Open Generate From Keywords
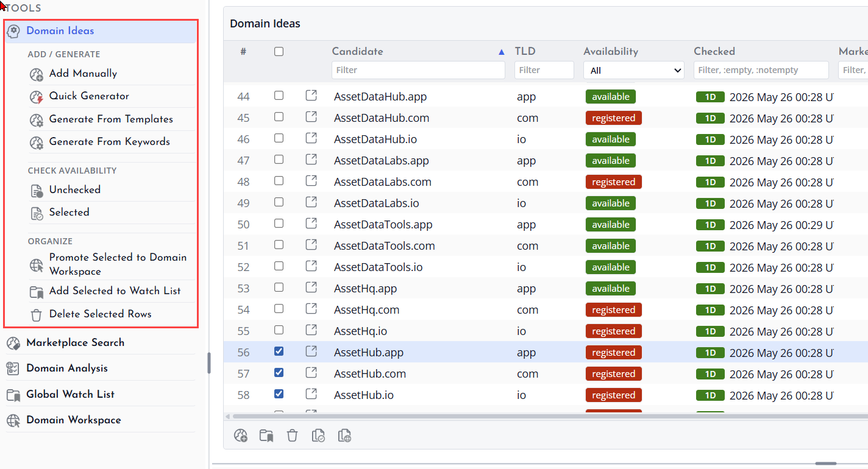 [109, 142]
